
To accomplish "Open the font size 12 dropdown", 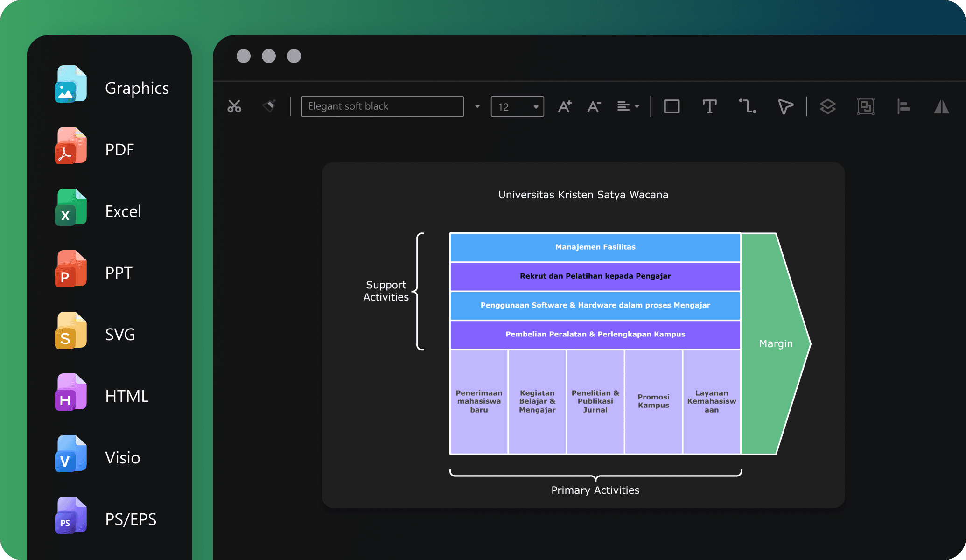I will coord(517,106).
